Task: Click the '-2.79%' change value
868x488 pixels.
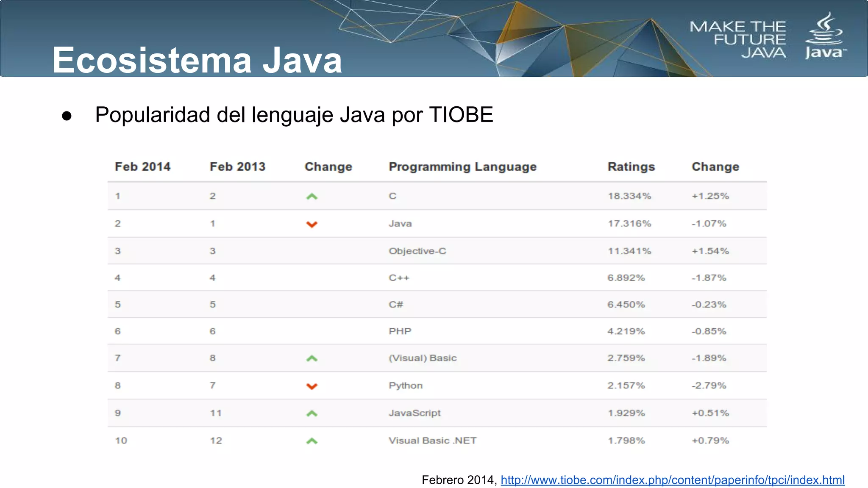Action: (709, 385)
